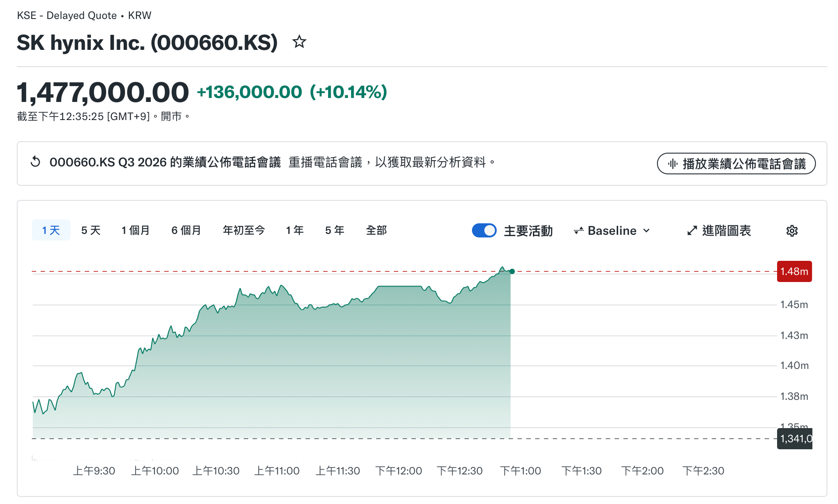Viewport: 838px width, 504px height.
Task: Open the Baseline chart type dropdown
Action: point(612,231)
